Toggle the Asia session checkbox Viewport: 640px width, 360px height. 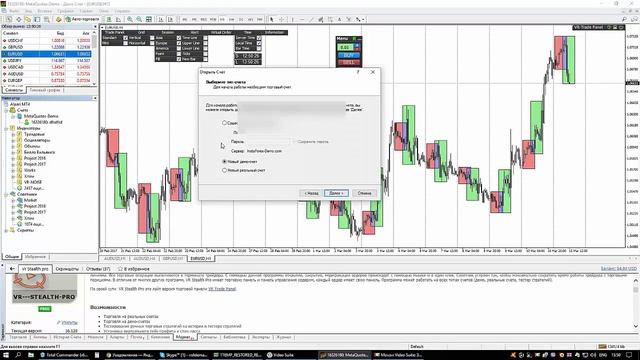[179, 38]
